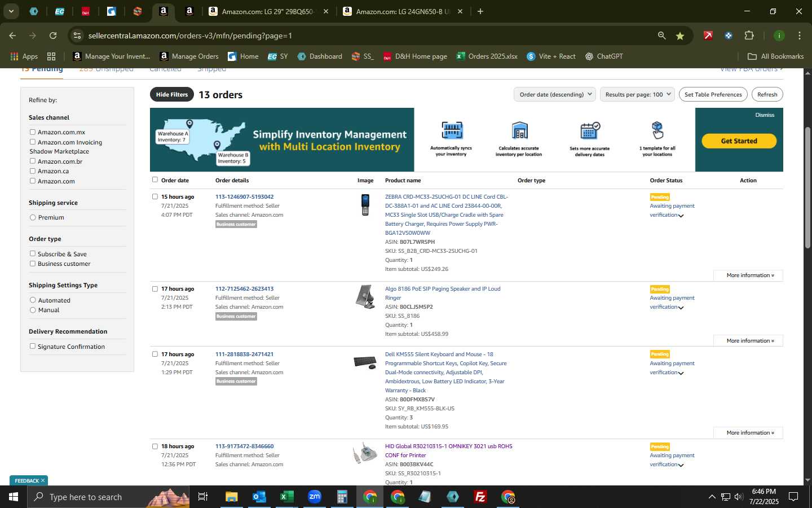This screenshot has height=508, width=812.
Task: Open All Bookmarks folder
Action: click(775, 56)
